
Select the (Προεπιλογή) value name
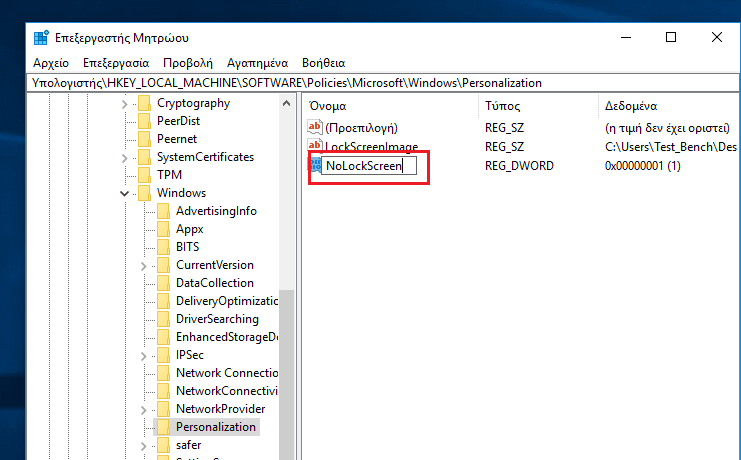(361, 128)
